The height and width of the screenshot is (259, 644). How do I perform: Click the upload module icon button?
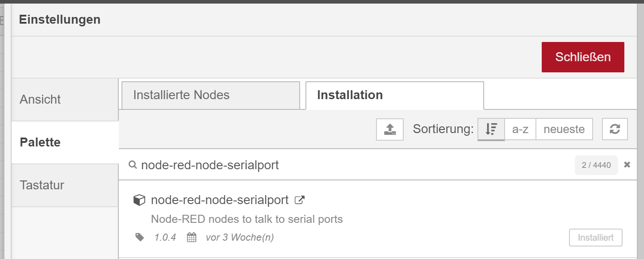[x=390, y=129]
